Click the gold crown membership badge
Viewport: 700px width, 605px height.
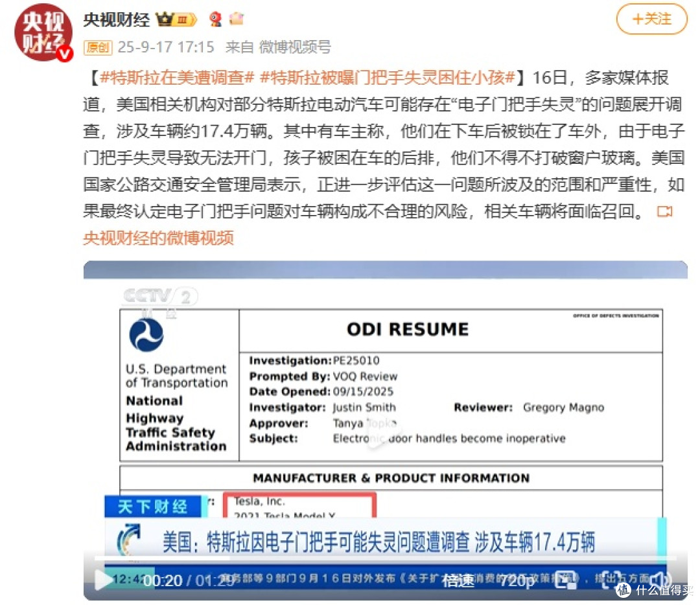coord(176,19)
